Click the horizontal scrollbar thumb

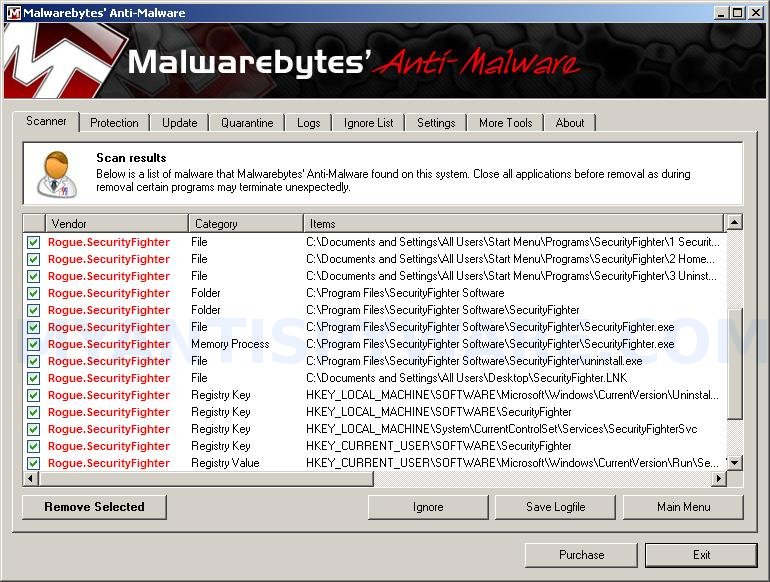tap(206, 478)
